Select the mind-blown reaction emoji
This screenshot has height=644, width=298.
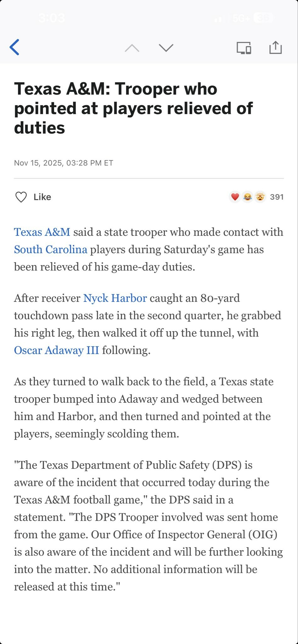click(260, 197)
